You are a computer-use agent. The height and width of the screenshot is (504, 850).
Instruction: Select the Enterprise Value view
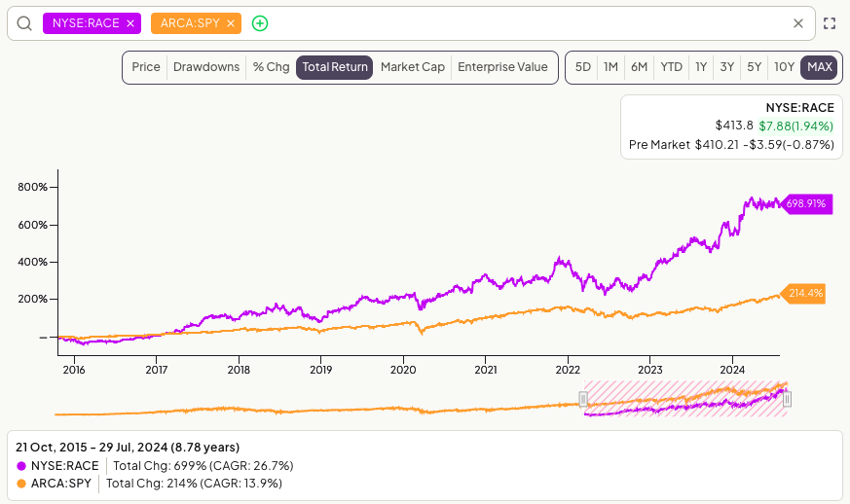tap(502, 67)
